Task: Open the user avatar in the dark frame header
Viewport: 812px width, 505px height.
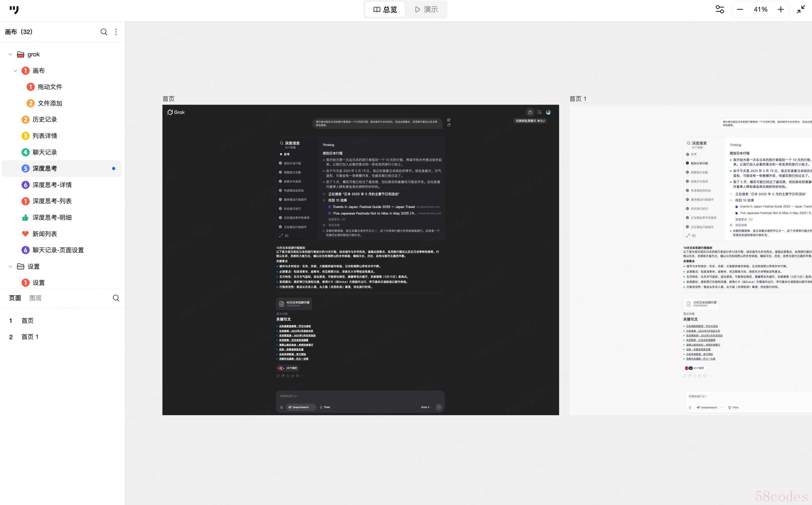Action: [548, 112]
